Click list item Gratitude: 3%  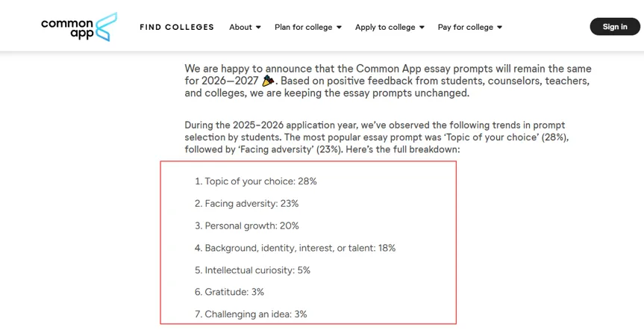pos(230,292)
